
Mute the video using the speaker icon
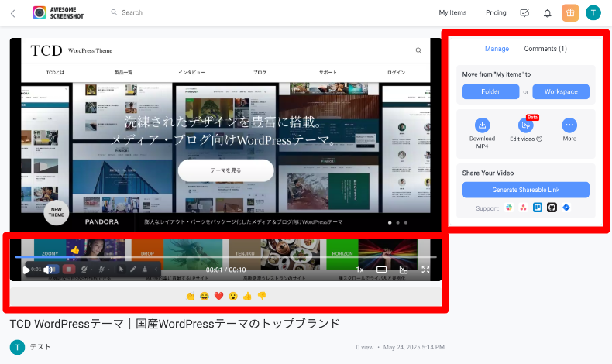point(47,270)
